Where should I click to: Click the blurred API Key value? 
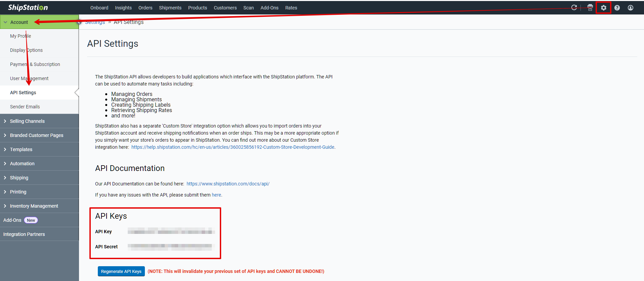click(171, 231)
